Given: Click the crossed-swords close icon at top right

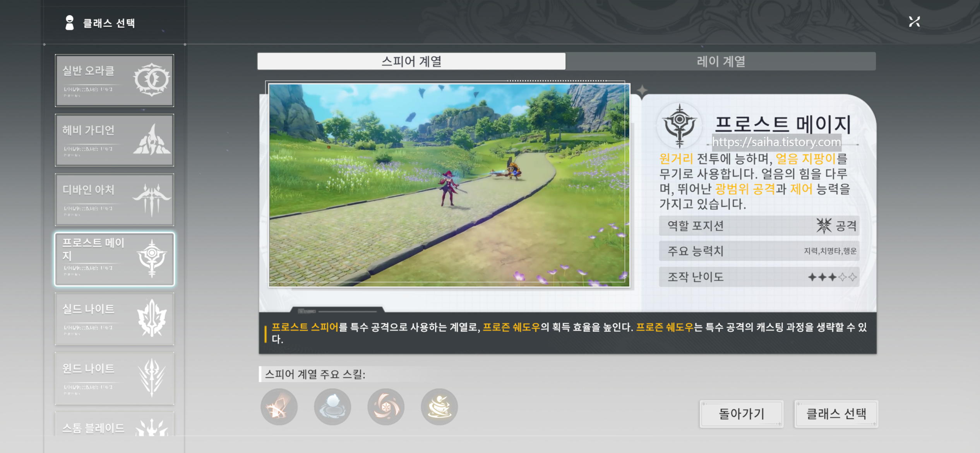Looking at the screenshot, I should point(914,22).
